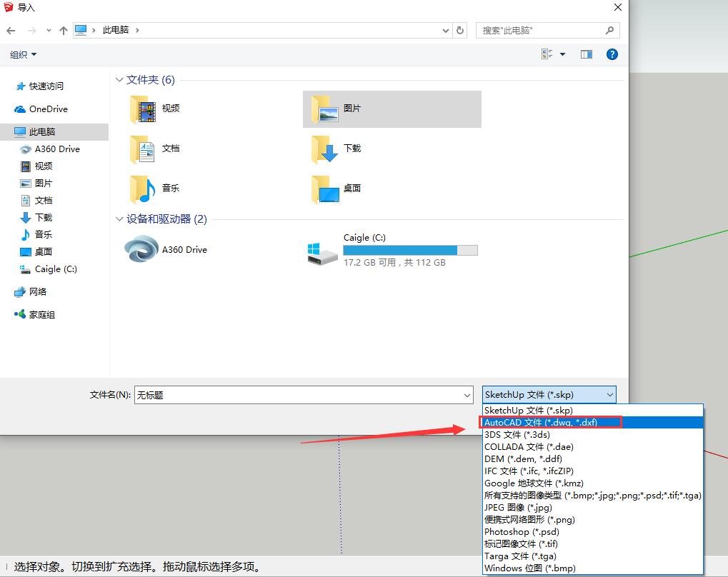
Task: Choose JPEG 图像 (*.jpg) option
Action: (x=593, y=507)
